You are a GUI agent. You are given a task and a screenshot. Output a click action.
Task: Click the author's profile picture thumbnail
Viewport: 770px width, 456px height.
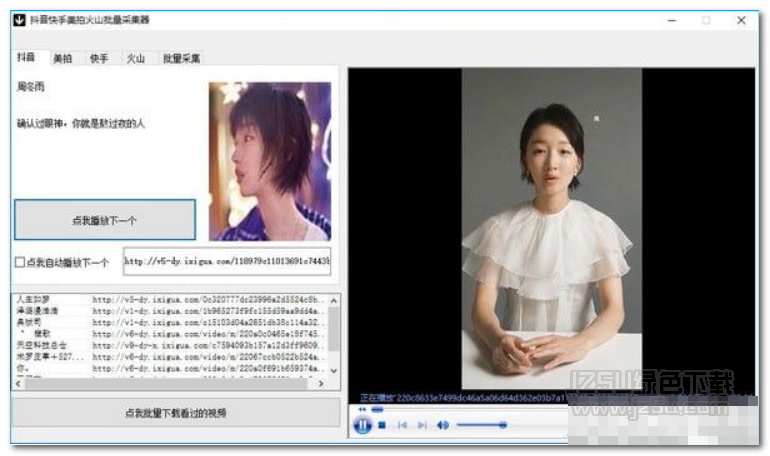click(x=270, y=161)
